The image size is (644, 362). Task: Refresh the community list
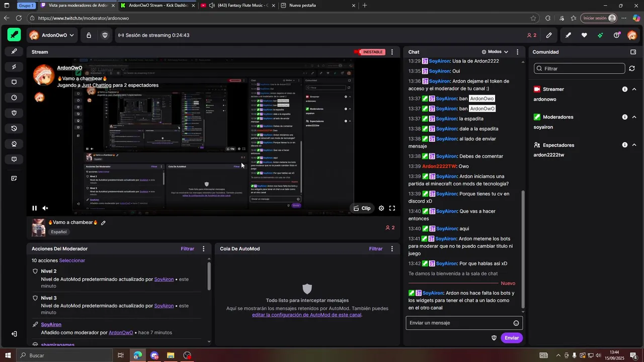pyautogui.click(x=632, y=68)
